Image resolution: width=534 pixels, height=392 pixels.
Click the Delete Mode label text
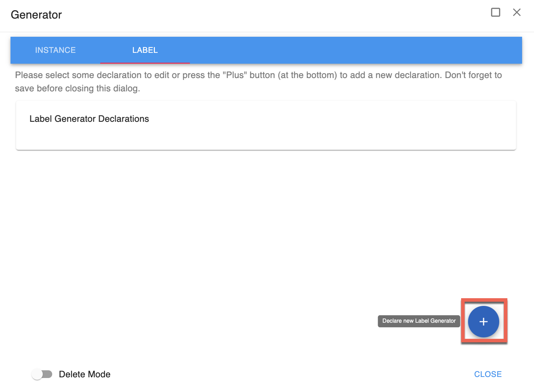click(84, 374)
